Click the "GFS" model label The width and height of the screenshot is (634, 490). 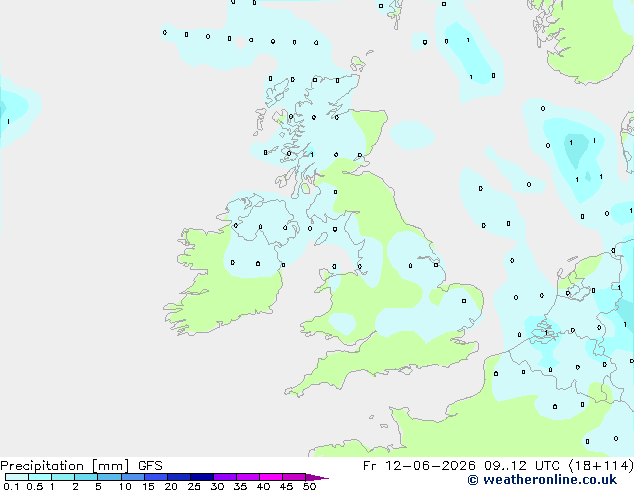(150, 466)
